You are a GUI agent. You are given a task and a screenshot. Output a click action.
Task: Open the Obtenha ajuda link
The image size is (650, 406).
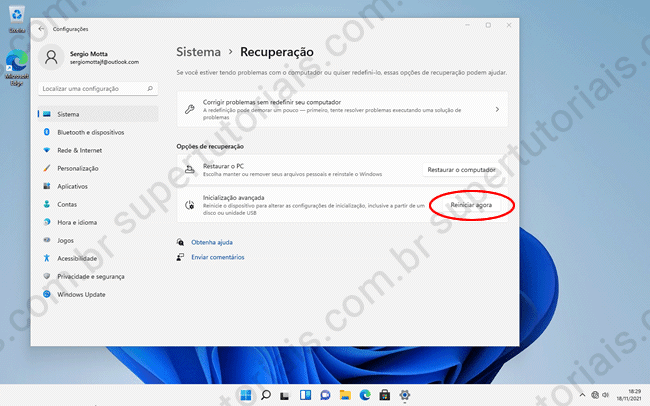click(211, 242)
